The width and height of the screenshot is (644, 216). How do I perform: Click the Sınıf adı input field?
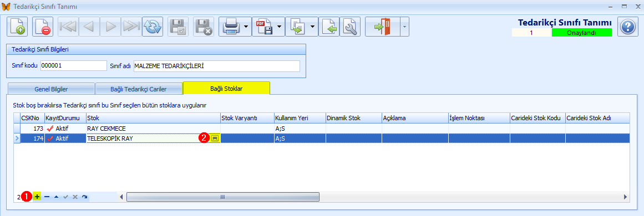tap(216, 66)
